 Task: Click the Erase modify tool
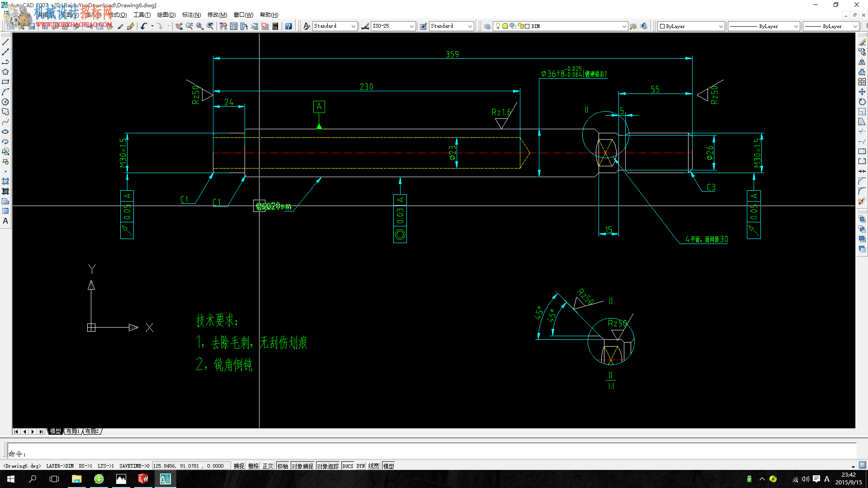click(862, 42)
